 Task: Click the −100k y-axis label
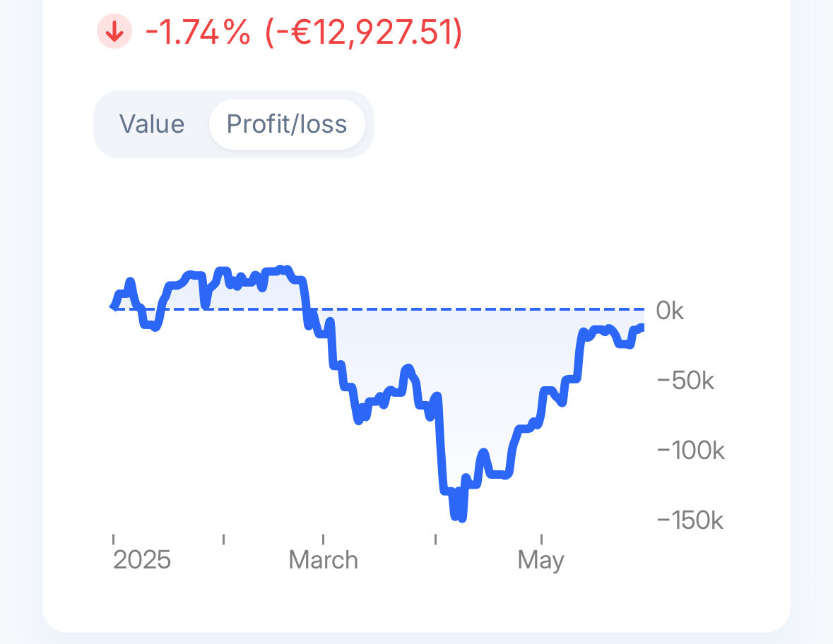[690, 451]
